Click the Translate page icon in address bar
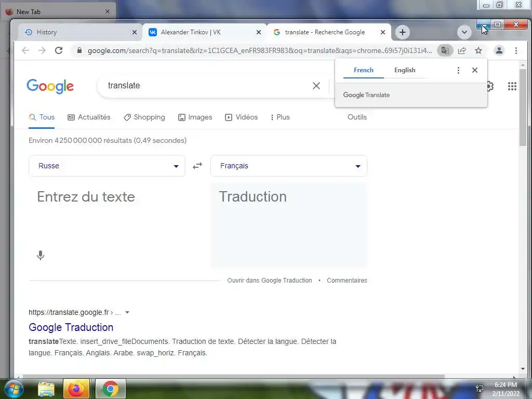Image resolution: width=532 pixels, height=399 pixels. (445, 50)
